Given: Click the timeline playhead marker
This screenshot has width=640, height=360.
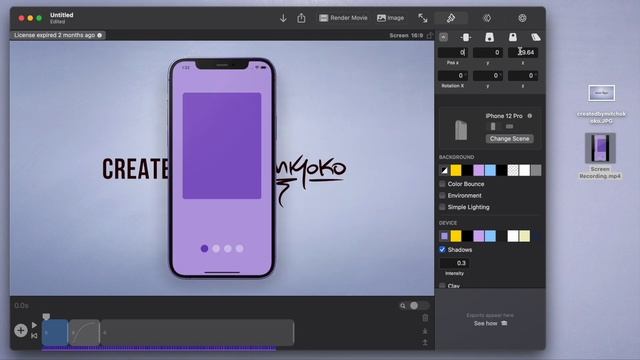Looking at the screenshot, I should point(46,316).
